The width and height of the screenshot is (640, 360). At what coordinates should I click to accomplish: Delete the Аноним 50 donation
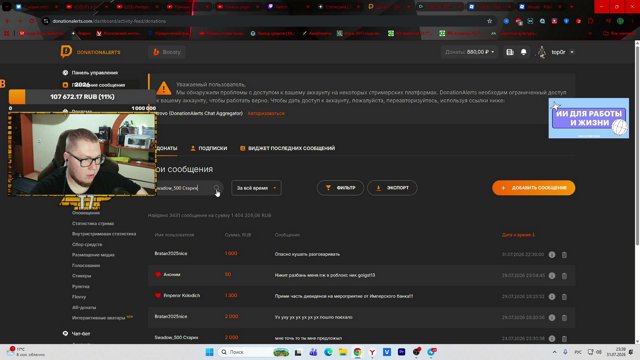pos(564,276)
